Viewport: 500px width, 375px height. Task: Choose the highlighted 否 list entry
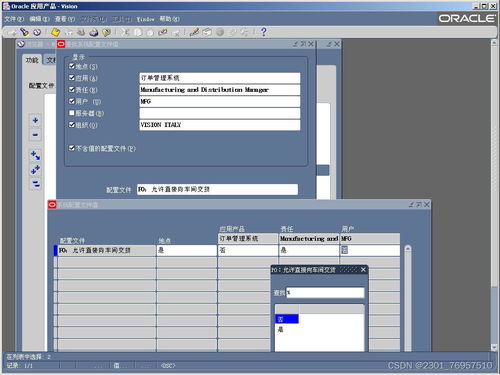(x=287, y=319)
